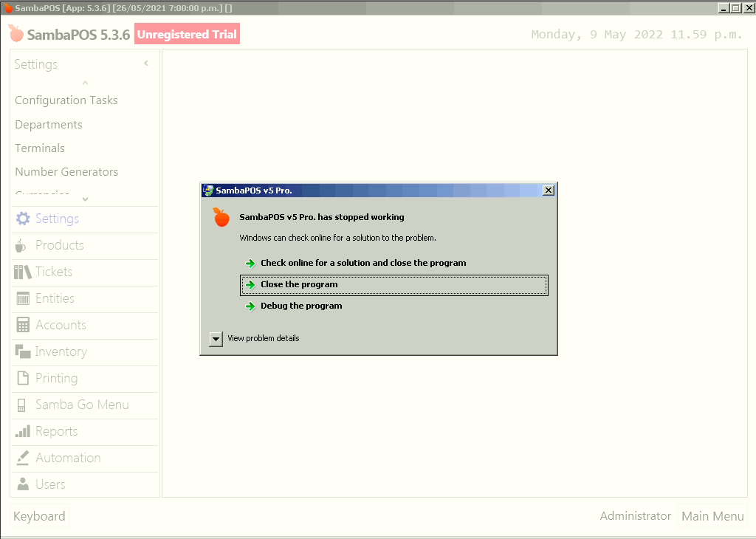Viewport: 756px width, 539px height.
Task: Click the date and time display in header
Action: pyautogui.click(x=636, y=35)
